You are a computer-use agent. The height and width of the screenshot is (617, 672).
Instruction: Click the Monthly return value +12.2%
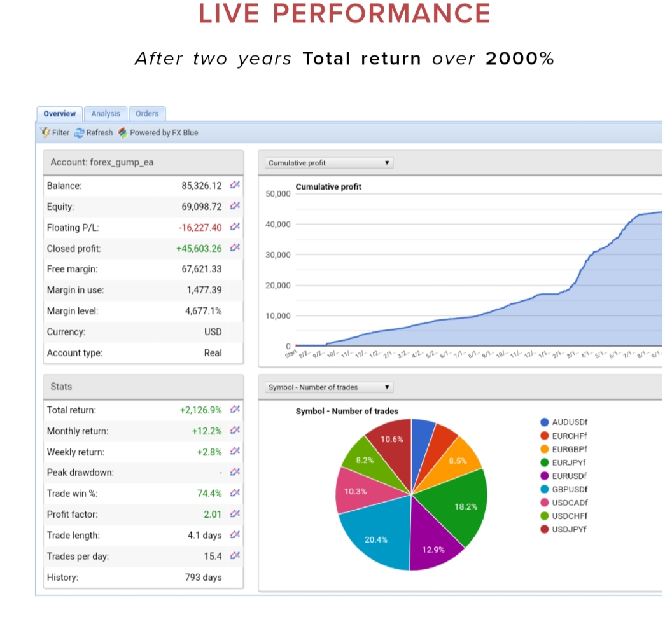point(207,431)
